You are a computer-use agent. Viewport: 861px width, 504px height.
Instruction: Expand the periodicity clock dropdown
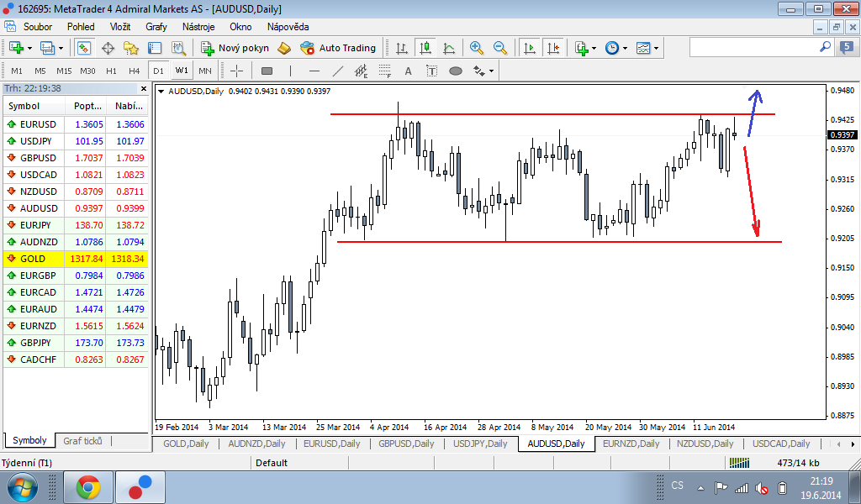(x=624, y=48)
